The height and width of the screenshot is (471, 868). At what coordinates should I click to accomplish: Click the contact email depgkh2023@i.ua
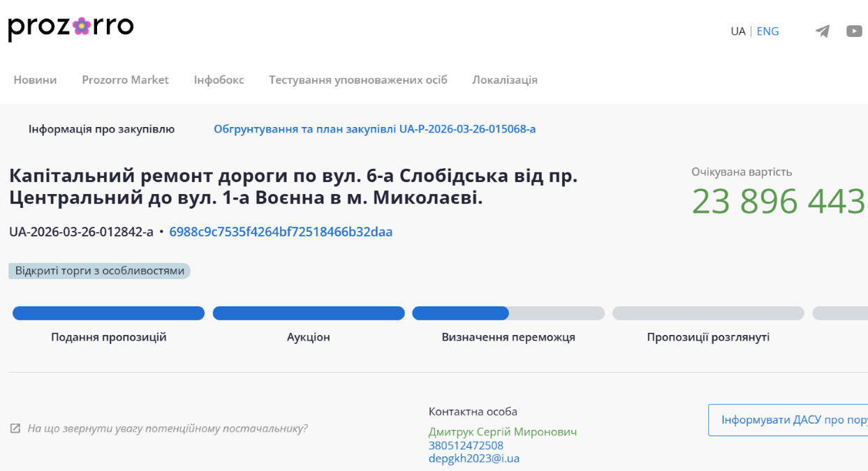pyautogui.click(x=473, y=458)
